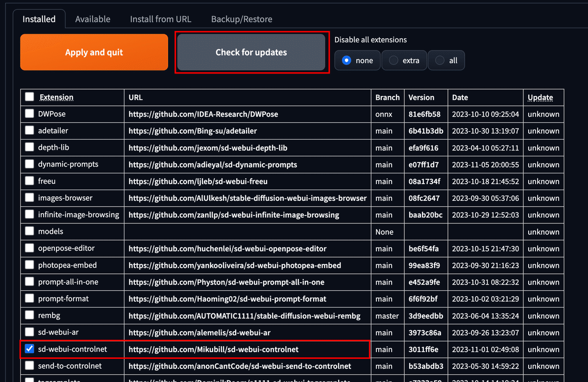
Task: Click the URL column header
Action: coord(136,97)
